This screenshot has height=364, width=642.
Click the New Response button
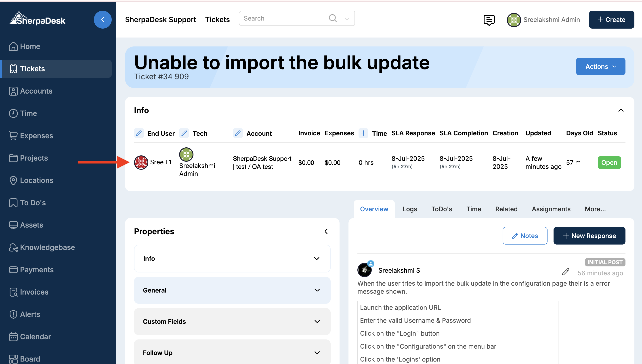coord(589,236)
